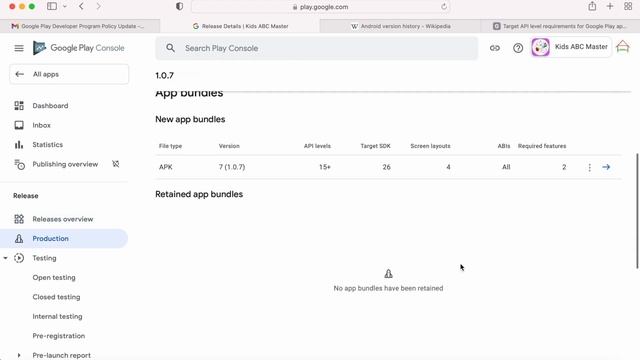
Task: Copy link using the link icon
Action: click(495, 48)
